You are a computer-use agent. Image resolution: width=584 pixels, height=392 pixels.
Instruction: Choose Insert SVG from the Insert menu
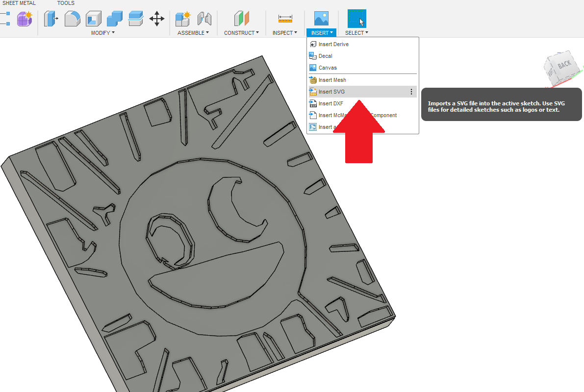coord(331,92)
